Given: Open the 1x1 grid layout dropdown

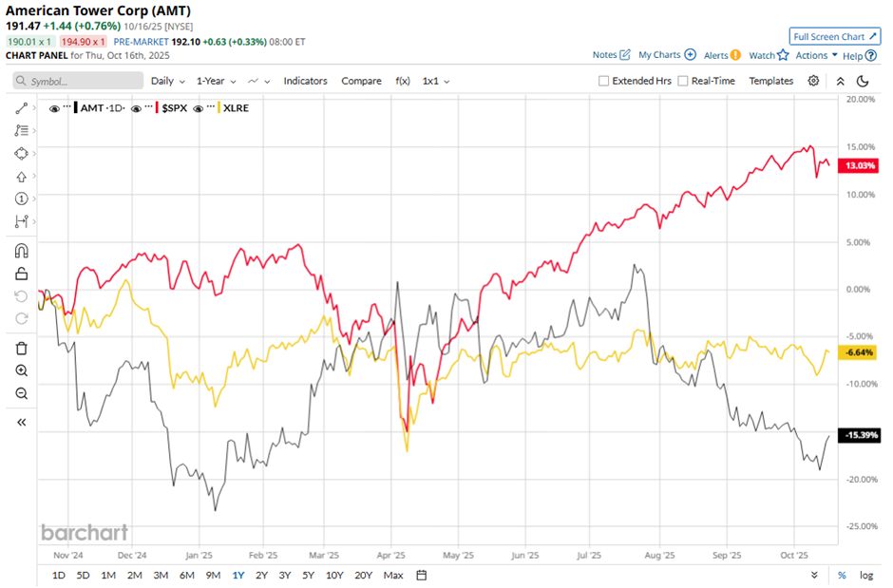Looking at the screenshot, I should pyautogui.click(x=436, y=81).
